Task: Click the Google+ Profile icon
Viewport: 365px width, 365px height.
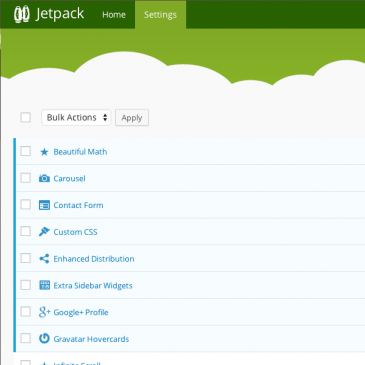Action: 44,312
